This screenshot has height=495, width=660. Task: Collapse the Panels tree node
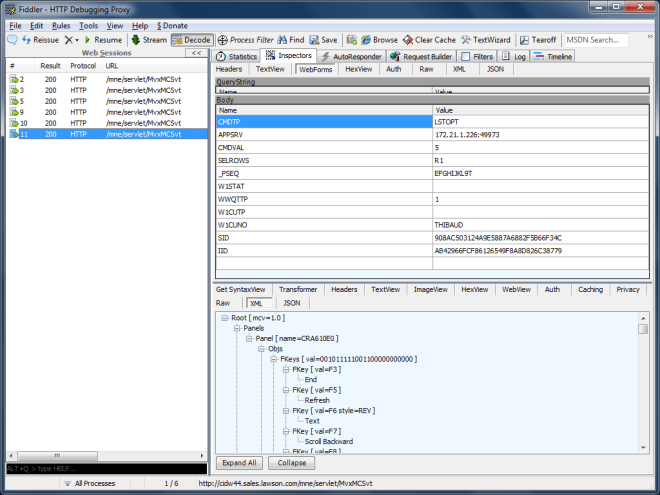[236, 327]
